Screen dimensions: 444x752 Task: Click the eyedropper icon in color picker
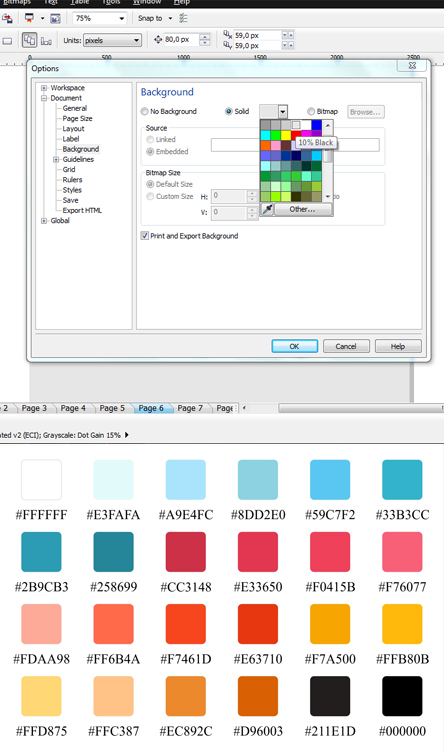coord(267,209)
